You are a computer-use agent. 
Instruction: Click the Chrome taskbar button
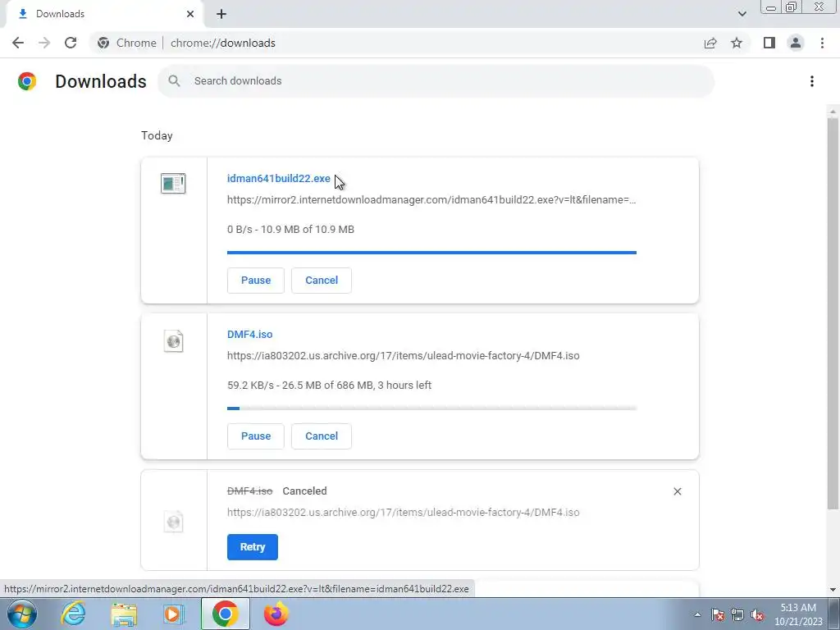click(x=225, y=614)
